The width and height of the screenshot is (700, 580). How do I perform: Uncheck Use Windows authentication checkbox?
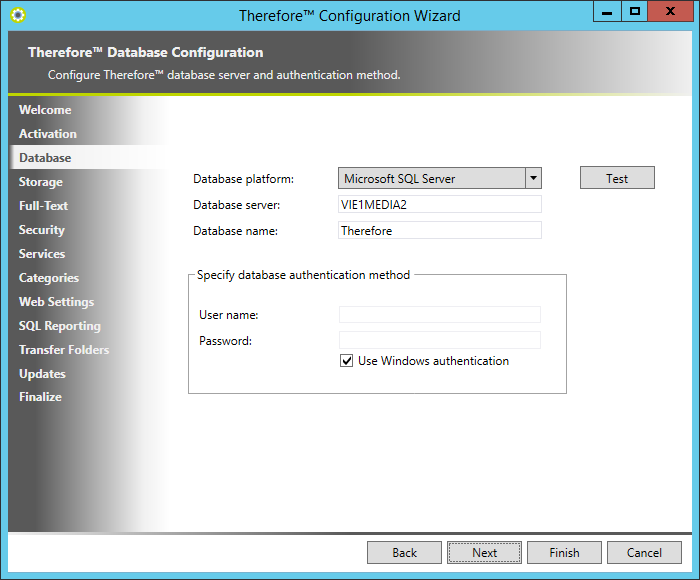click(346, 360)
